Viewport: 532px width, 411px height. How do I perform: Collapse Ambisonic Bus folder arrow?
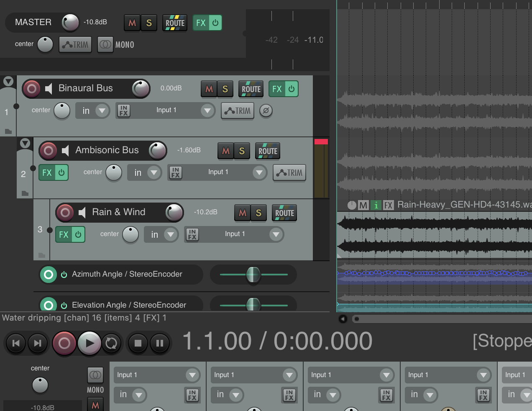(x=25, y=143)
